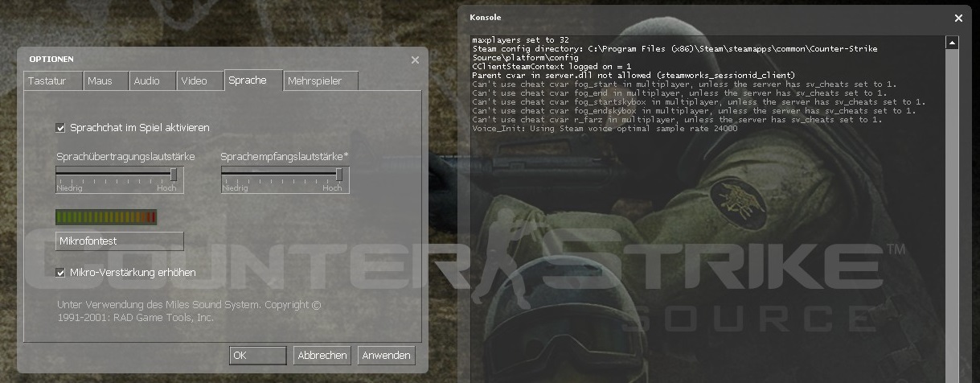Select the Audio tab
This screenshot has width=980, height=383.
[152, 80]
